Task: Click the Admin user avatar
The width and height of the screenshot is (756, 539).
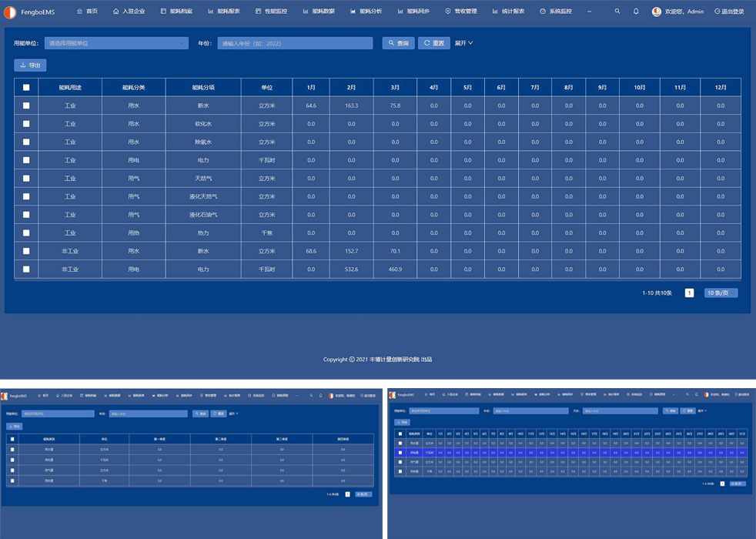Action: [x=657, y=12]
